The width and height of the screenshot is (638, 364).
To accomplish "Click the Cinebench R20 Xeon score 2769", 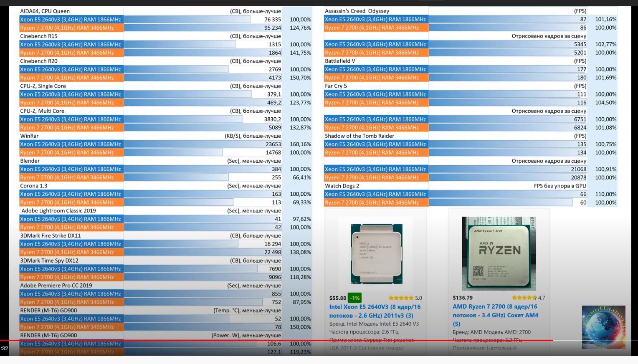I will (x=275, y=70).
